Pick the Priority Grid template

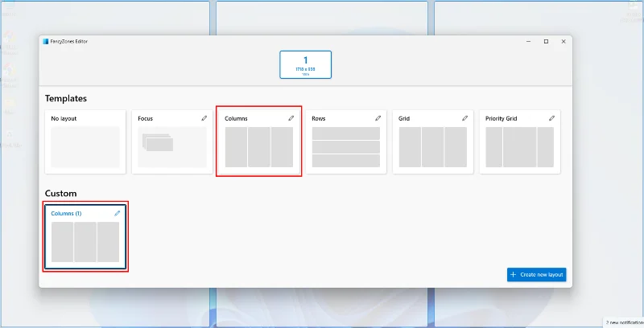[519, 146]
